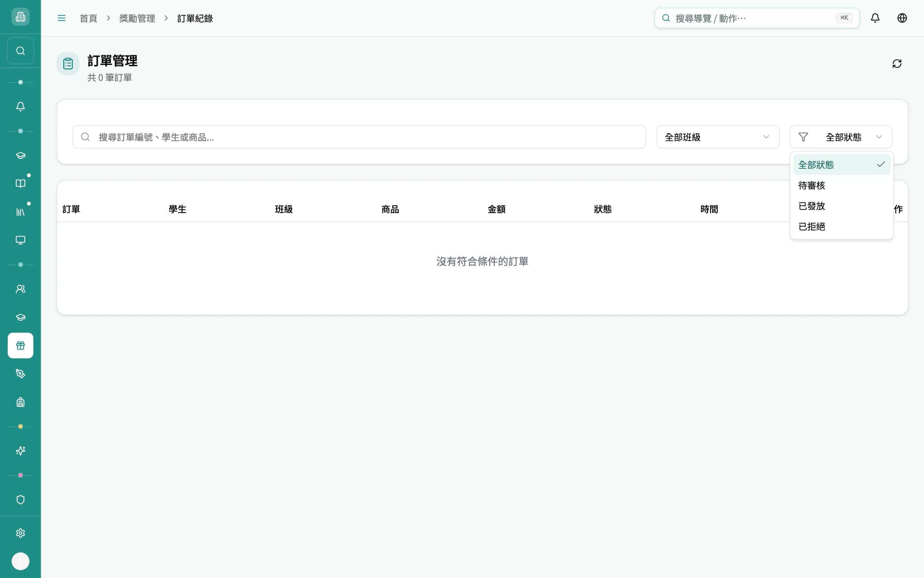
Task: Go to 首頁 breadcrumb
Action: tap(88, 18)
